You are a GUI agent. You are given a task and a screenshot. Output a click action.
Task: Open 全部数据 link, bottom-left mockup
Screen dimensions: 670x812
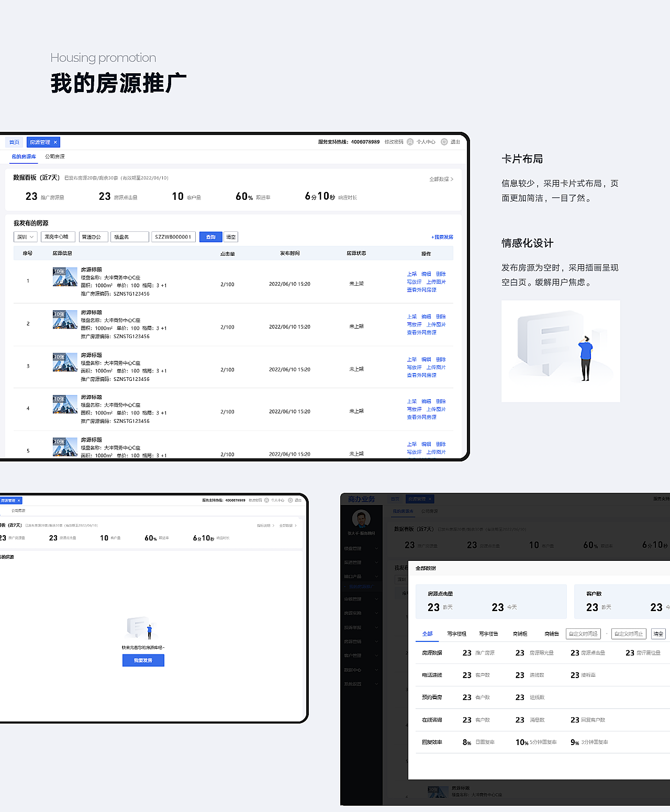[x=288, y=525]
